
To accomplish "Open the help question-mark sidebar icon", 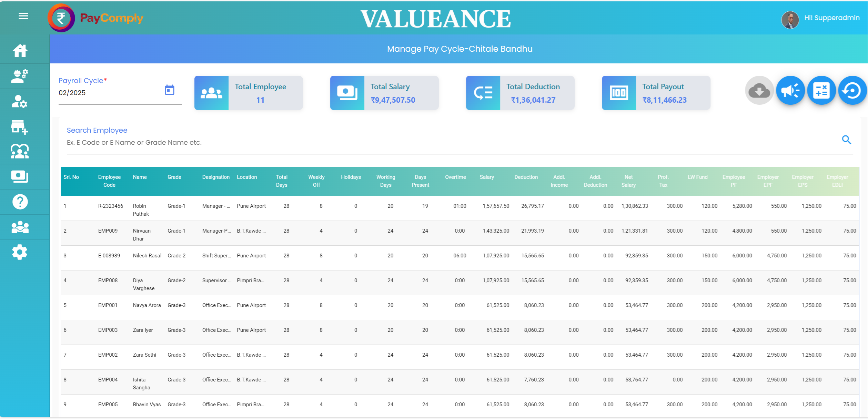I will pyautogui.click(x=20, y=202).
